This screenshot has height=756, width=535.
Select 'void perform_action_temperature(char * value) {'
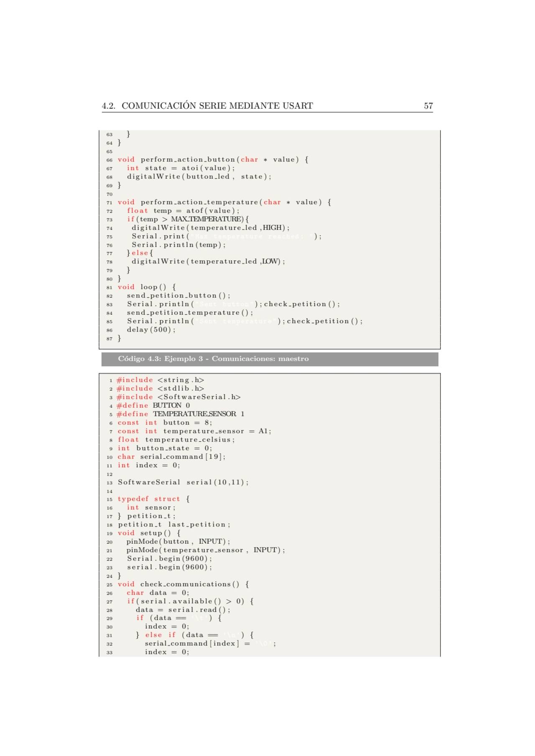[x=224, y=202]
